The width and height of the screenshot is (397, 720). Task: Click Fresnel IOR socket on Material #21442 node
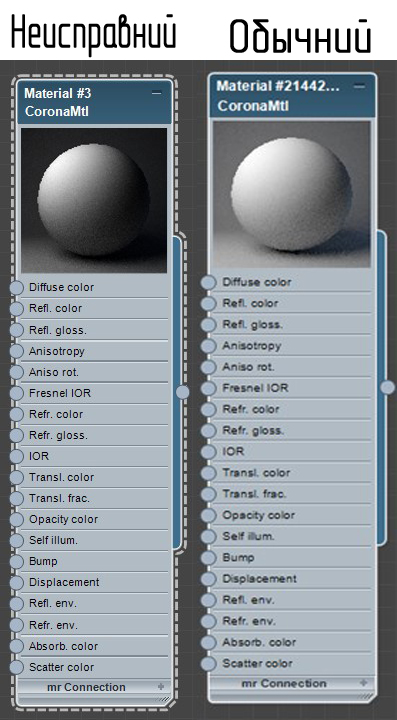[x=208, y=388]
